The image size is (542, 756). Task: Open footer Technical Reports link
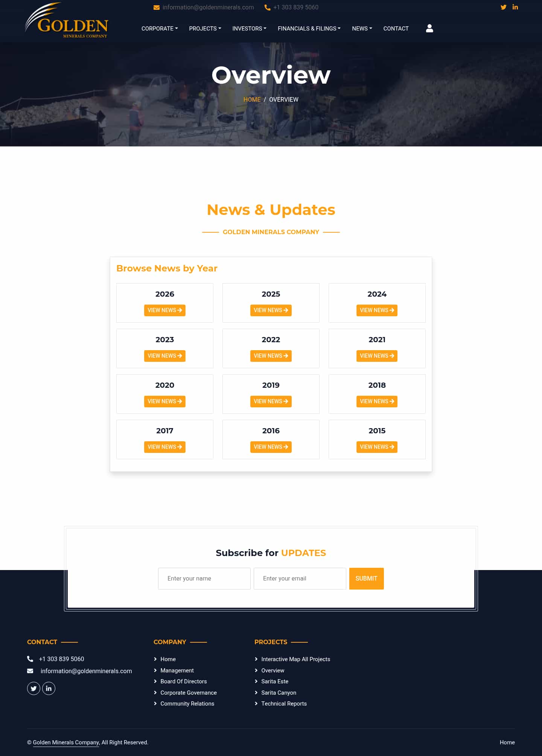coord(284,704)
